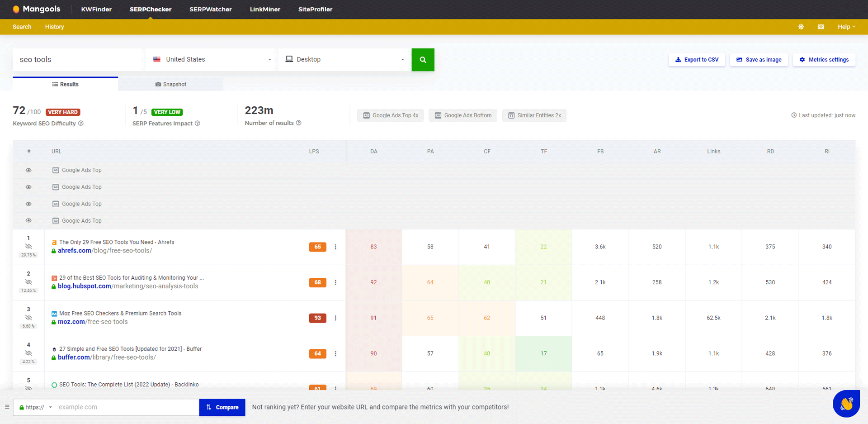This screenshot has height=424, width=868.
Task: Click the Google Ads Top 4x chip
Action: (391, 115)
